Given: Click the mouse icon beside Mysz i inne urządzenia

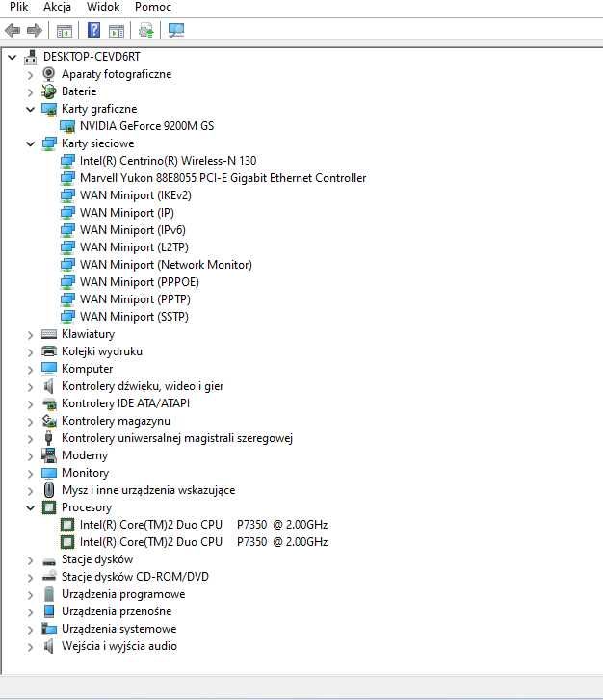Looking at the screenshot, I should point(49,490).
